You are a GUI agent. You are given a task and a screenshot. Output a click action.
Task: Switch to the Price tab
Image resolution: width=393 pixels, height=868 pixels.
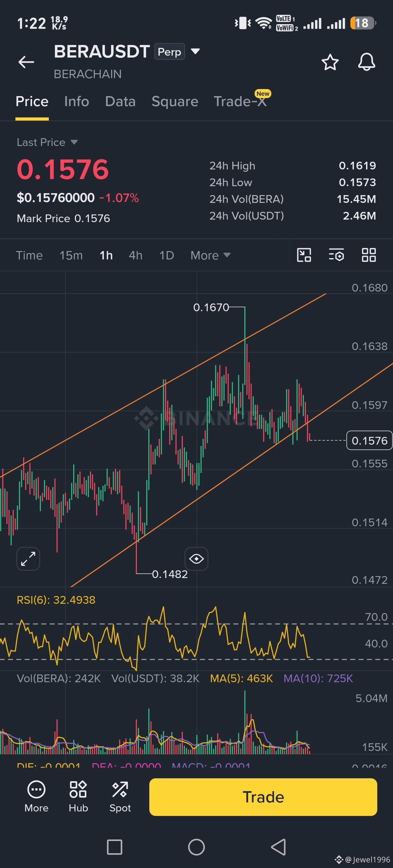tap(32, 101)
